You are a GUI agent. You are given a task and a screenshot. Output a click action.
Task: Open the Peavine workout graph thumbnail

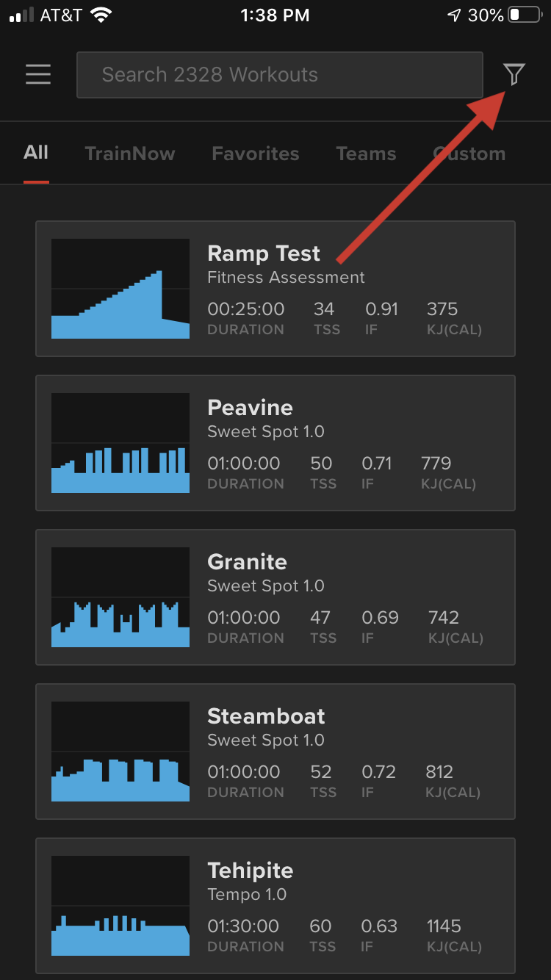120,443
